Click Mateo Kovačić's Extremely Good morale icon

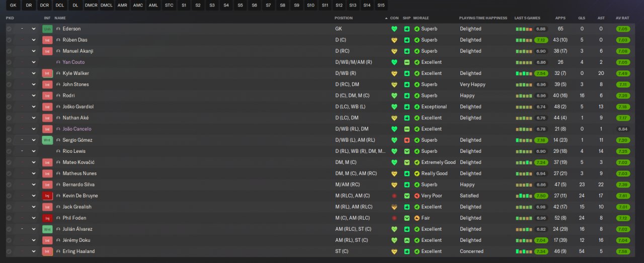(417, 162)
